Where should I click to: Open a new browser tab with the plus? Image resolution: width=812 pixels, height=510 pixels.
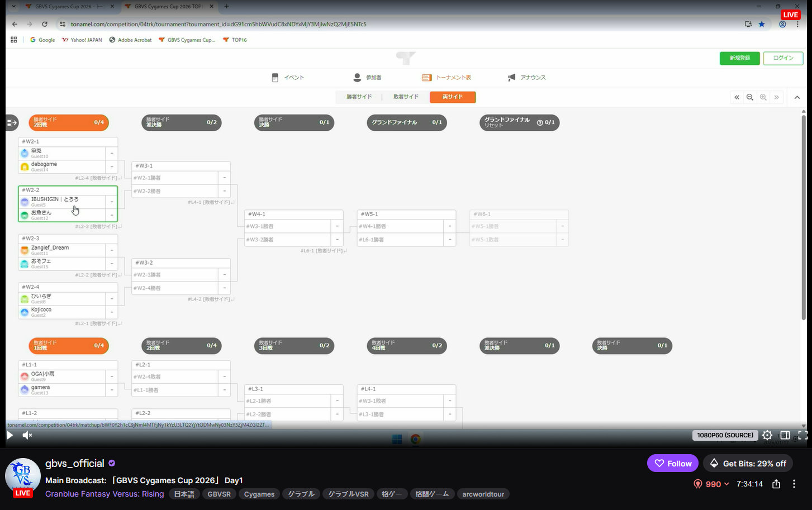tap(226, 7)
